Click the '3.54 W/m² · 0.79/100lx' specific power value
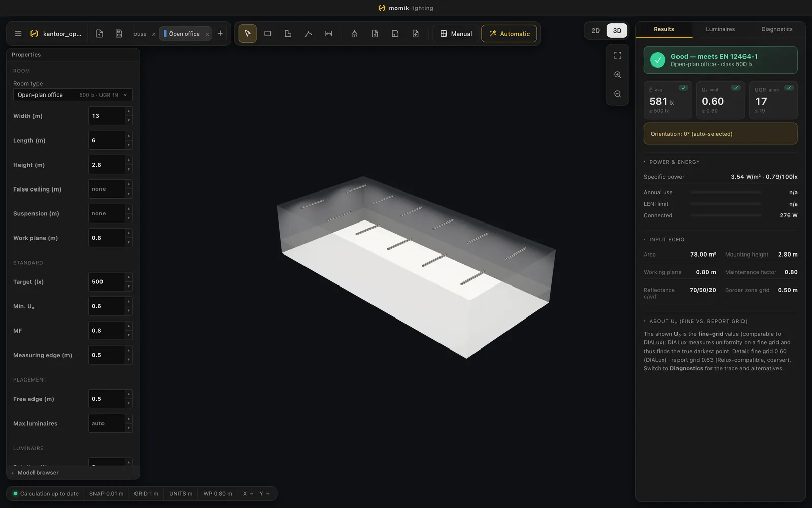 [x=764, y=177]
